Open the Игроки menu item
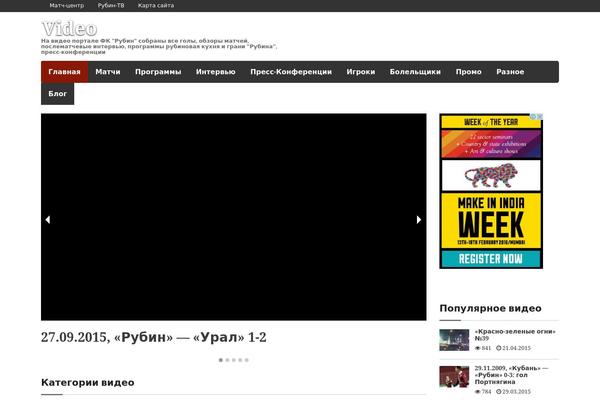Screen dimensions: 600x400 (x=361, y=72)
